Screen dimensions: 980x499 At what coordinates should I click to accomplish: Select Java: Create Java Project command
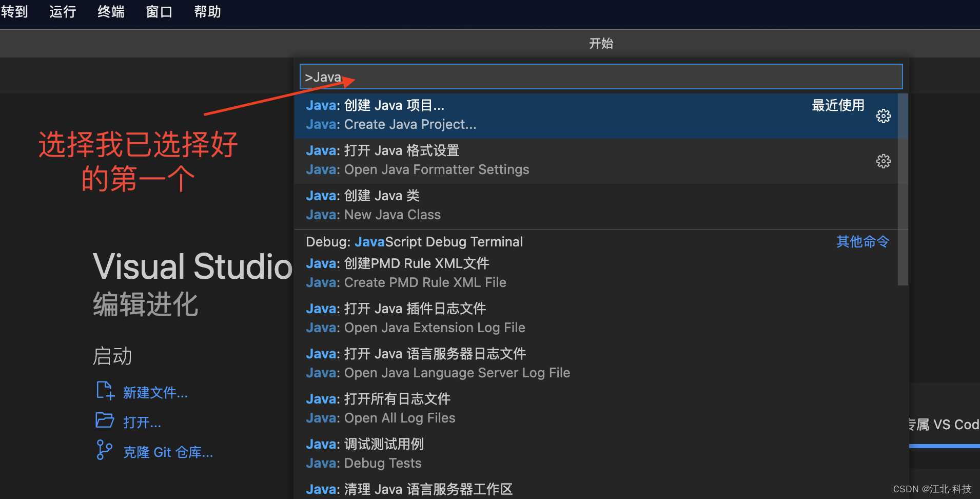(596, 115)
